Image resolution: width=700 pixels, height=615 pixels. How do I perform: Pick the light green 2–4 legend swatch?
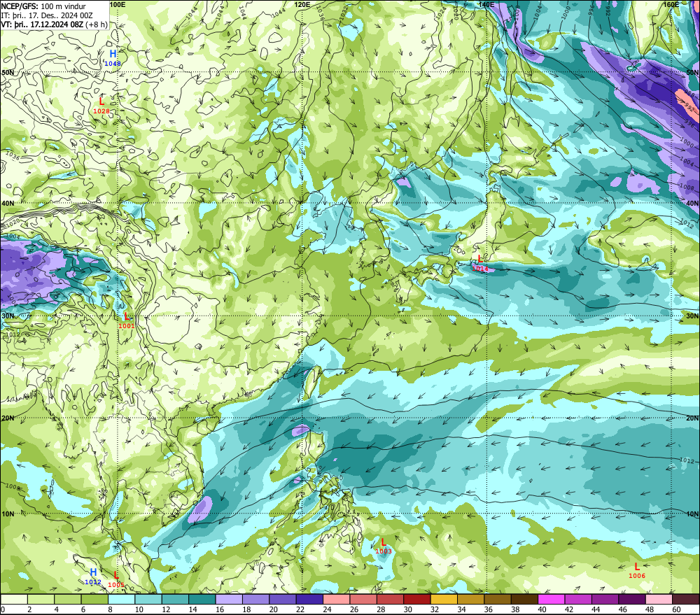pos(41,599)
